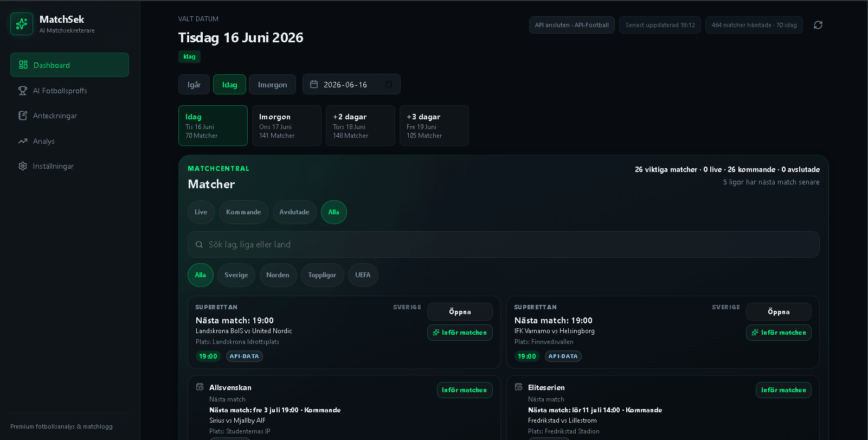The image size is (868, 440).
Task: Filter leagues by UEFA
Action: 363,275
